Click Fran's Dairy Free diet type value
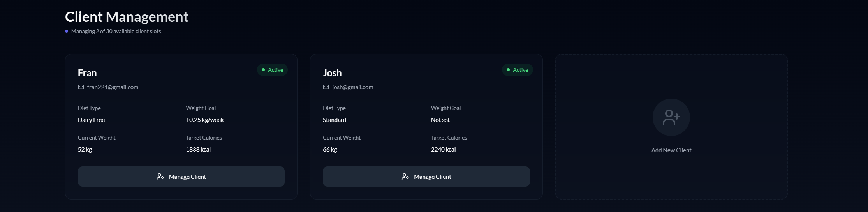This screenshot has width=868, height=212. pos(91,120)
